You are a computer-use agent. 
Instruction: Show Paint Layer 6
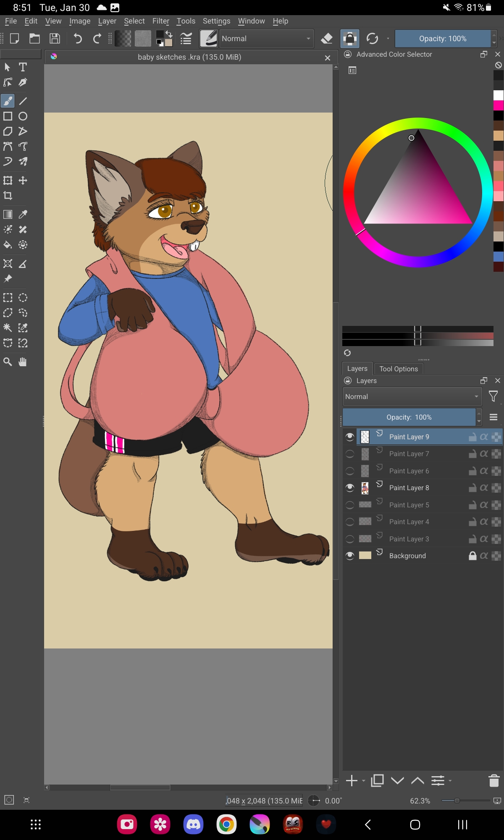(x=350, y=471)
